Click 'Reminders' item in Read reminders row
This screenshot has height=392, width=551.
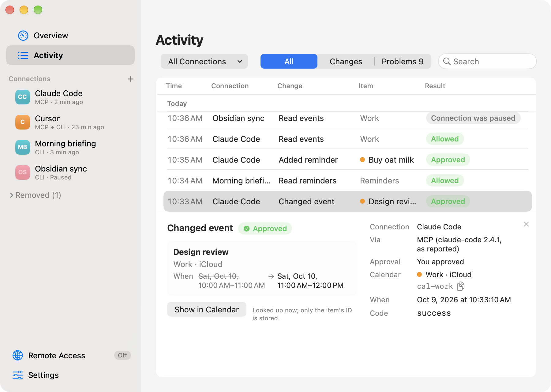[379, 181]
